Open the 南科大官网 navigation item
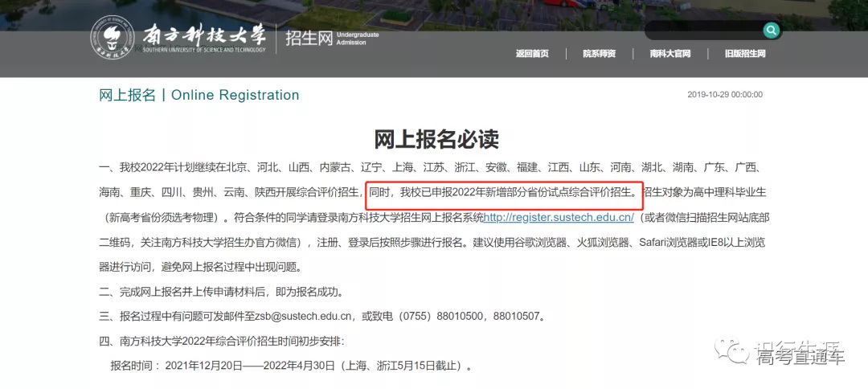This screenshot has width=868, height=389. click(669, 54)
